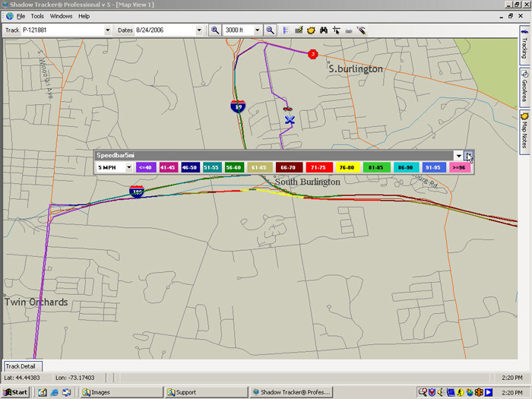Click the red car marker on map
The height and width of the screenshot is (399, 532).
tap(287, 109)
